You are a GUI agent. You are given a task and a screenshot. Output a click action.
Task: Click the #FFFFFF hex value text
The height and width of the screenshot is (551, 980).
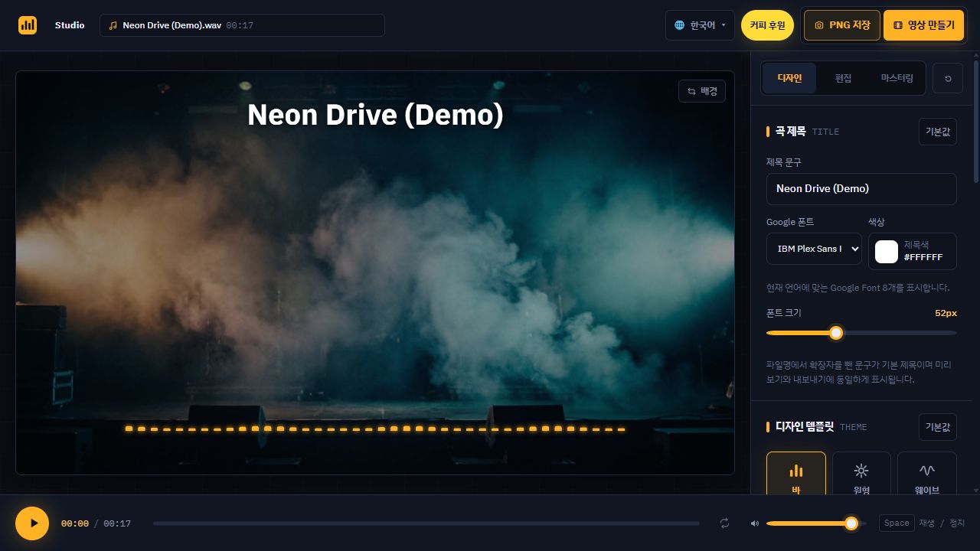[x=923, y=257]
